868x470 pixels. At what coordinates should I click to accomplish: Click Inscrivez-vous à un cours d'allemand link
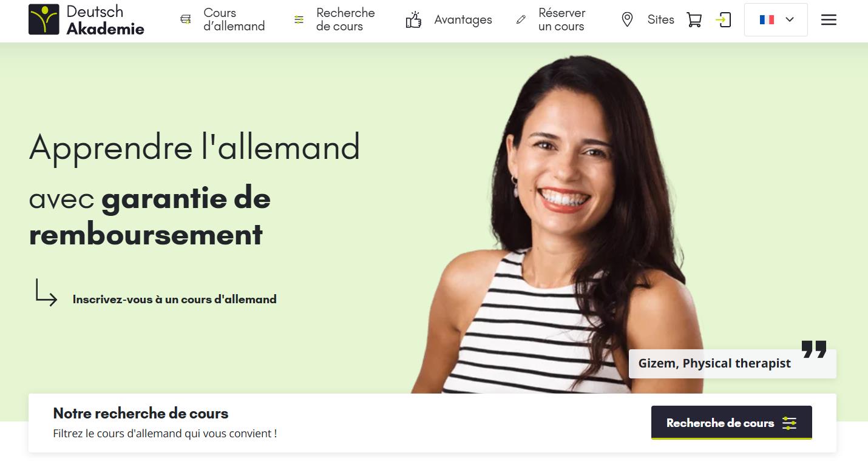point(175,299)
